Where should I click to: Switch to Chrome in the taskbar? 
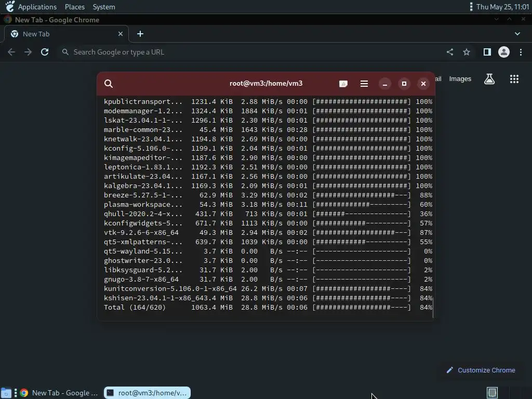point(59,393)
